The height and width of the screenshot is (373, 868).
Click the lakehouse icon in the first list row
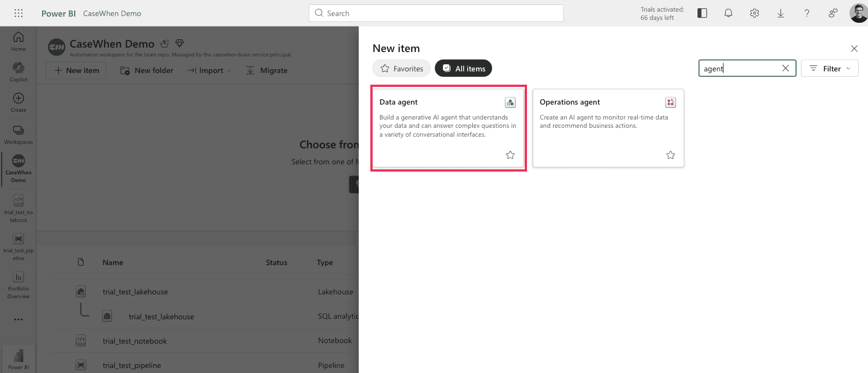coord(81,292)
